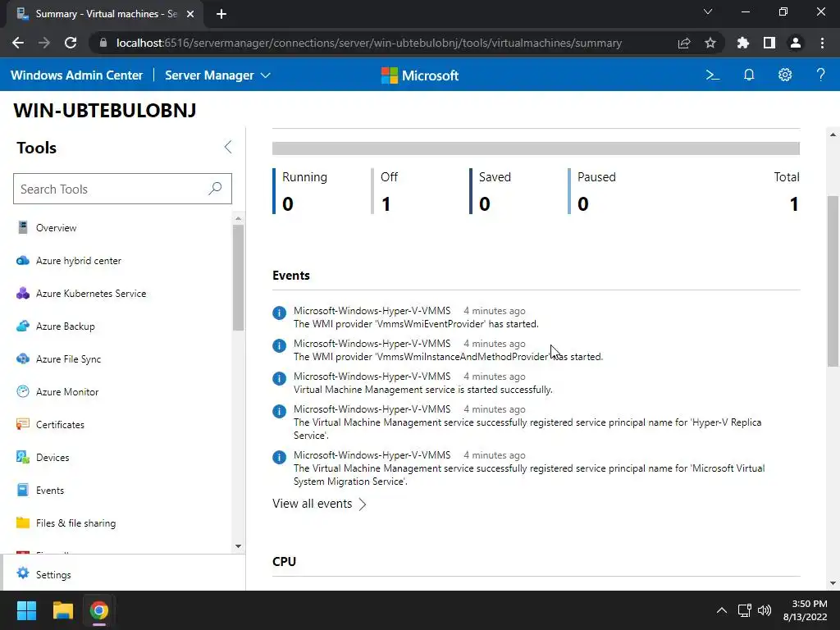Click the Chrome taskbar icon
This screenshot has width=840, height=630.
coord(99,610)
